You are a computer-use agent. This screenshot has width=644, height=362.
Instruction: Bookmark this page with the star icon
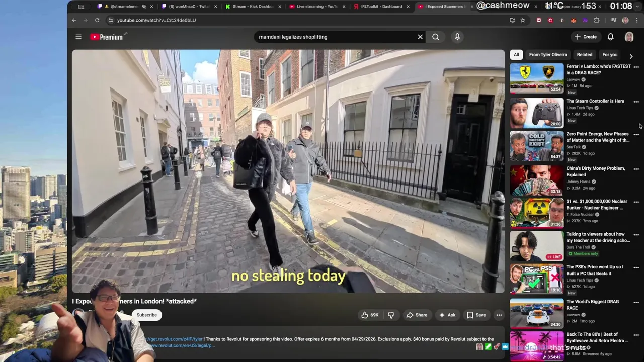click(x=523, y=20)
